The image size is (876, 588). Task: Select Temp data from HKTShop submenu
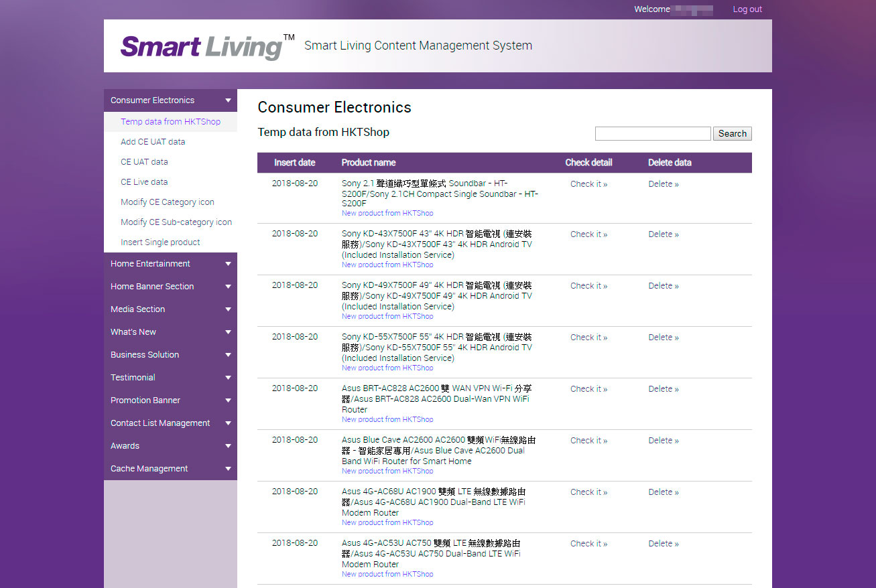[170, 122]
